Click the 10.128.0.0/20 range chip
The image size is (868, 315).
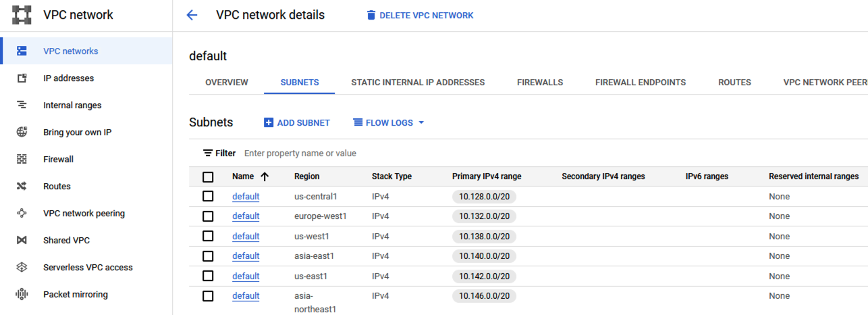485,197
